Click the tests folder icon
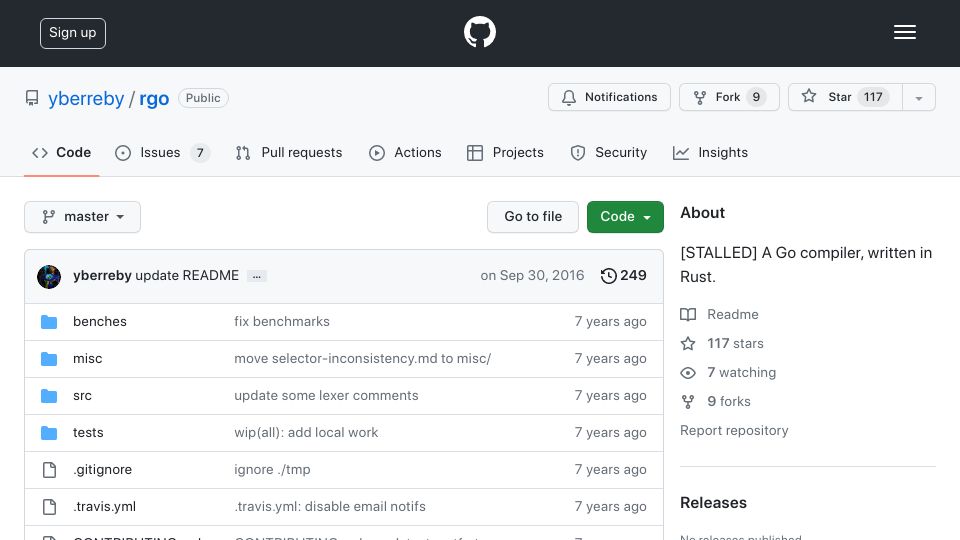The height and width of the screenshot is (540, 960). click(49, 433)
